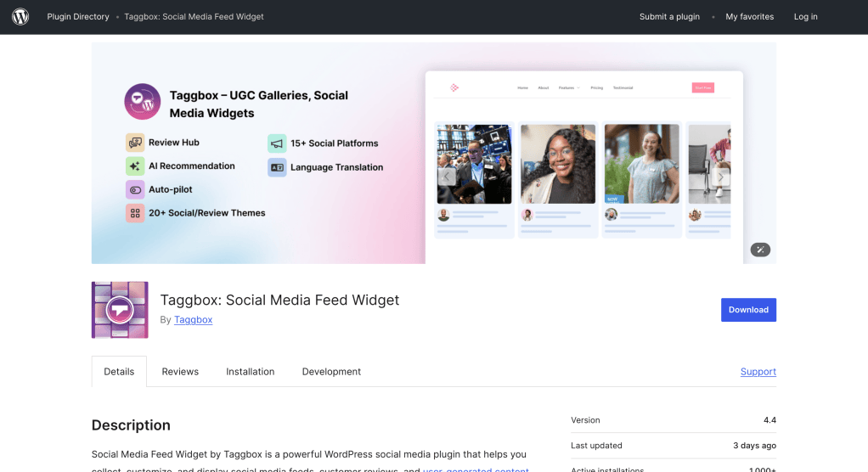Screen dimensions: 868x472
Task: Click Taggbox breadcrumb text in header
Action: (x=194, y=17)
